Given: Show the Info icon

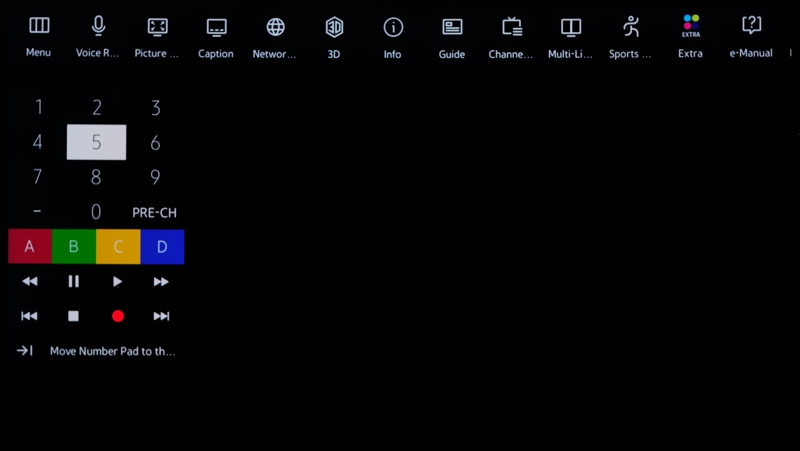Looking at the screenshot, I should tap(393, 27).
